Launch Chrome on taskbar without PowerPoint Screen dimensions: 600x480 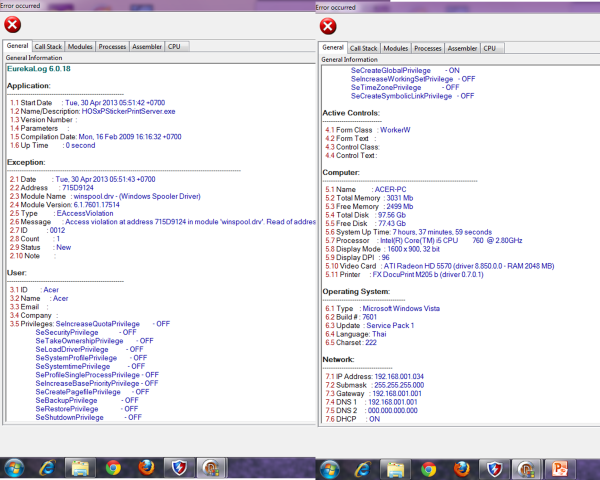113,468
